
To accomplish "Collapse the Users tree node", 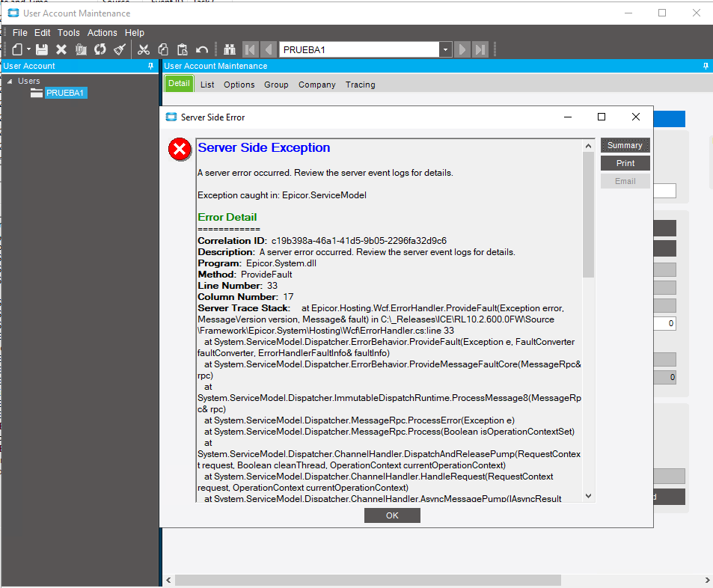I will tap(10, 82).
